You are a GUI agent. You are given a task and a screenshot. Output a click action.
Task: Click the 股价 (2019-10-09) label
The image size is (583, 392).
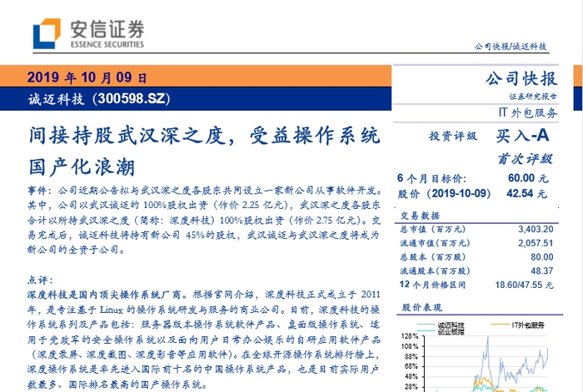(x=444, y=194)
